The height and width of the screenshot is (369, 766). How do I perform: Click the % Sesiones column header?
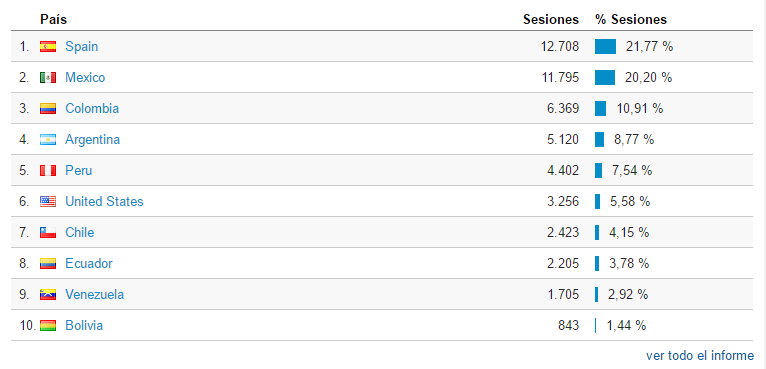(x=631, y=20)
